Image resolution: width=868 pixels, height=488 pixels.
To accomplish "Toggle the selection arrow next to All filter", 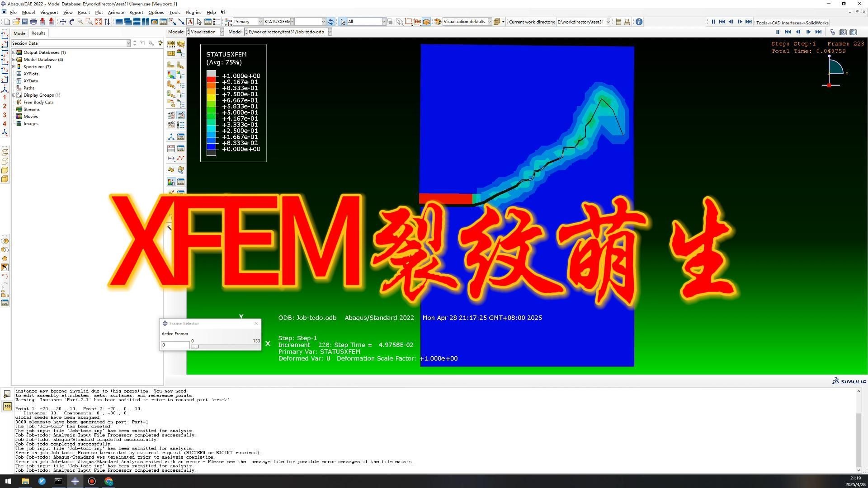I will 343,22.
